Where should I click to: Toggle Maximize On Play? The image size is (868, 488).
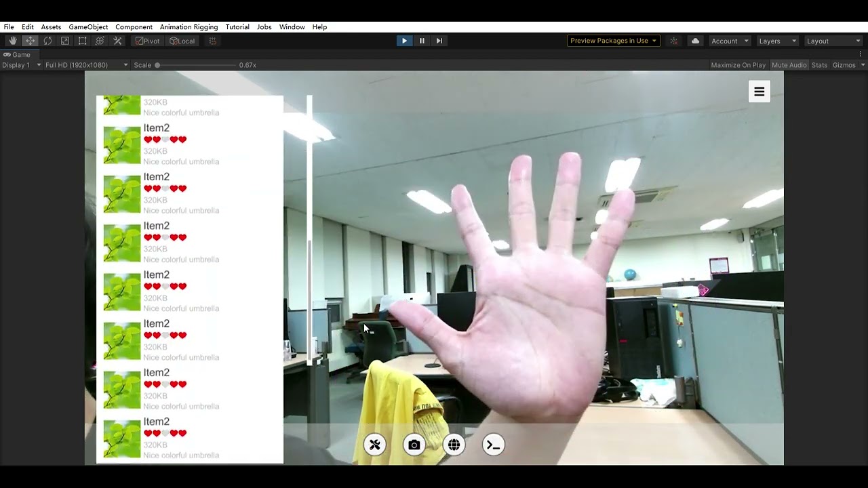click(738, 65)
